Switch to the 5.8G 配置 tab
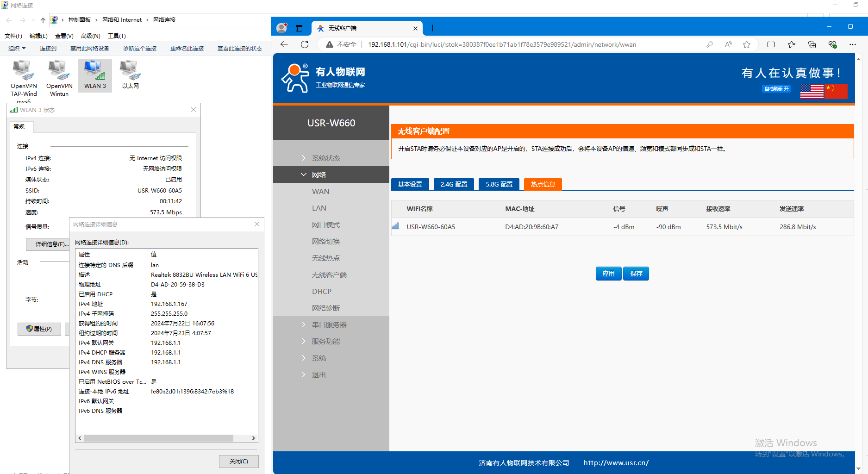Screen dimensions: 868x474 coord(499,184)
